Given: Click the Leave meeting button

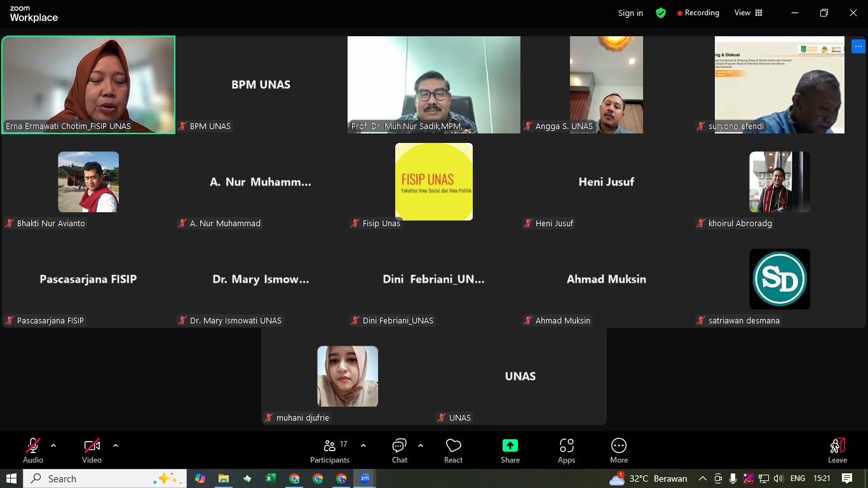Looking at the screenshot, I should 837,451.
